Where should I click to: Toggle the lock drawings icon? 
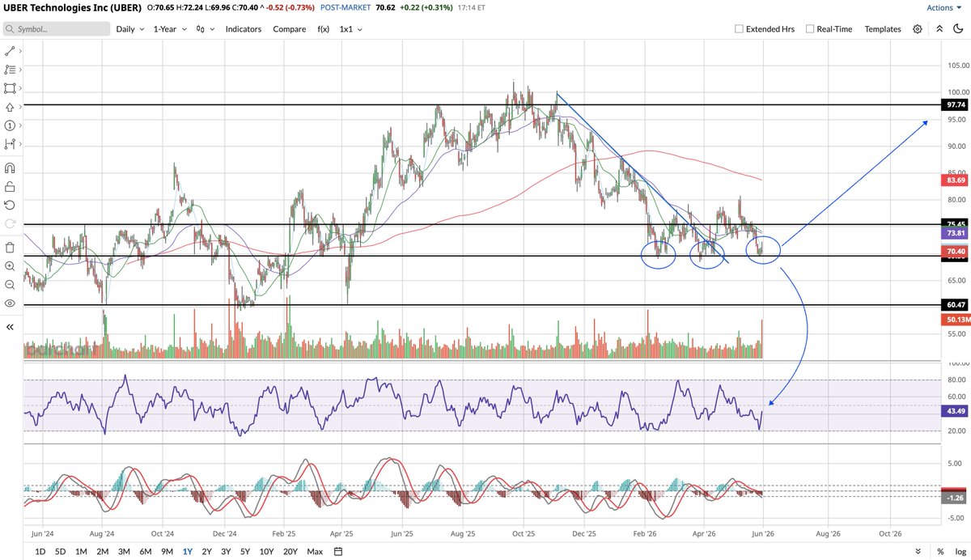coord(9,187)
